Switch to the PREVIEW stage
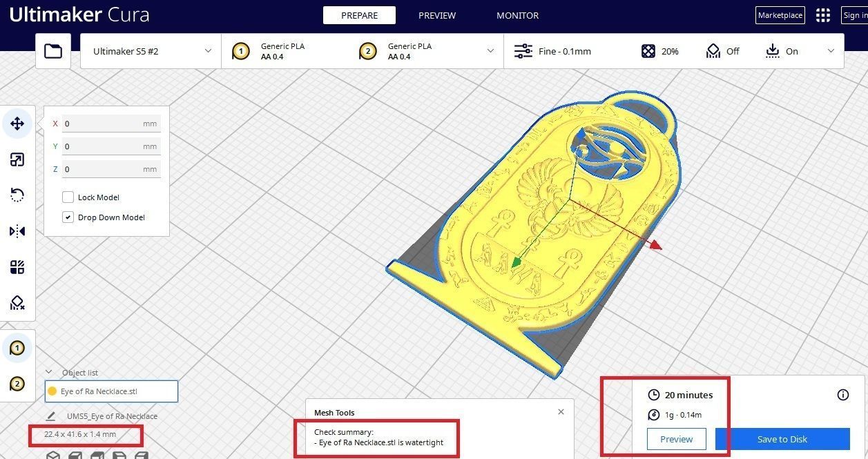 (x=437, y=15)
